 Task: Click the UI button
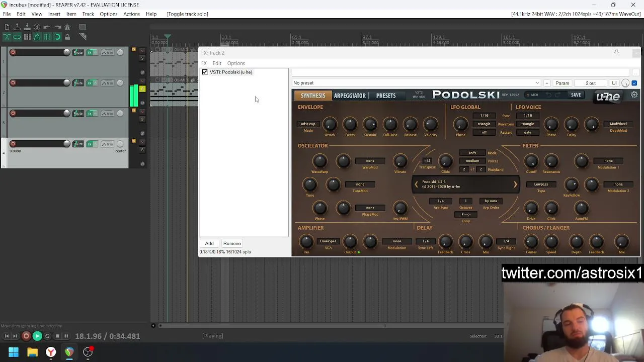[x=614, y=83]
